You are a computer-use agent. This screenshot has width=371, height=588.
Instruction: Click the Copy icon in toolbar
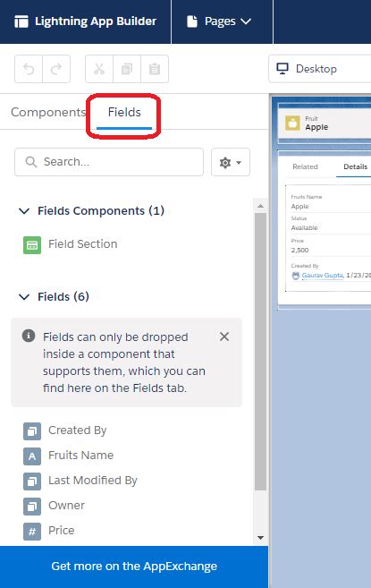tap(127, 69)
